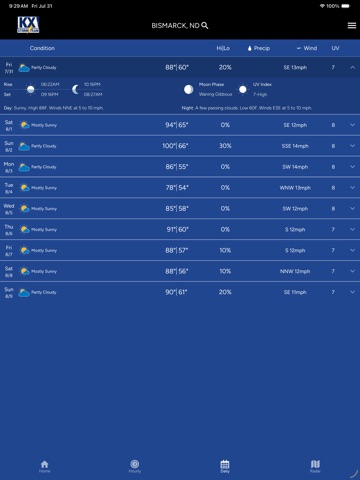Click the Partly Cloudy icon for Sun 8/9
The height and width of the screenshot is (480, 360).
[x=24, y=292]
